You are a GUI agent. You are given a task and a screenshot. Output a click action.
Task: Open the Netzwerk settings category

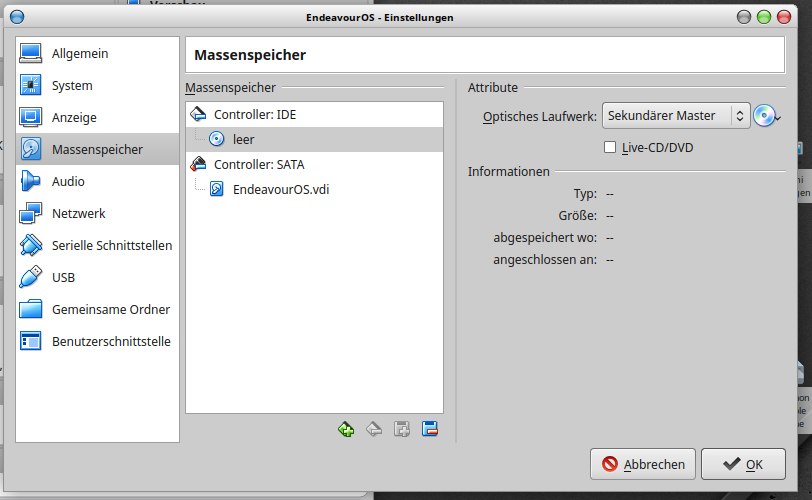click(x=97, y=213)
